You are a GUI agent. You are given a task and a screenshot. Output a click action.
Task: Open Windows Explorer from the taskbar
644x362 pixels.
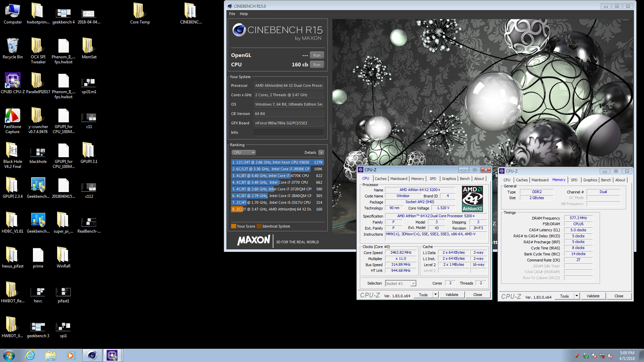pos(51,355)
